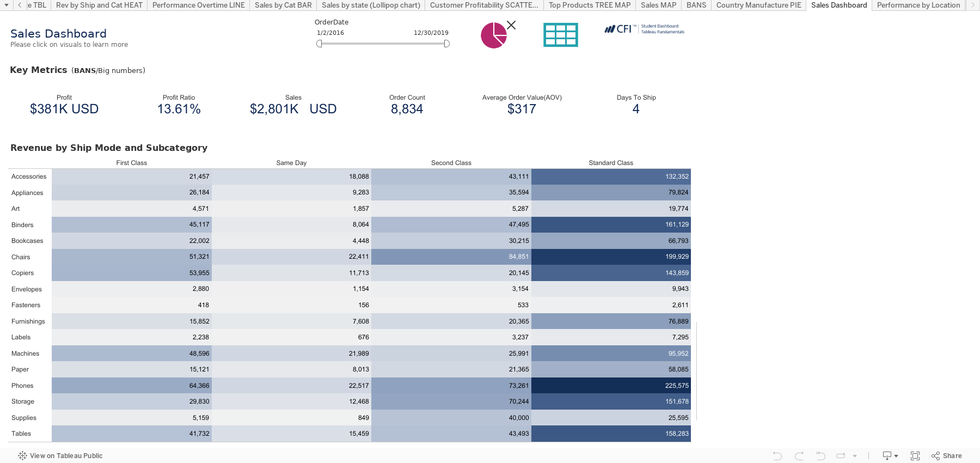Screen dimensions: 980x463
Task: Click the Binders row label
Action: [x=22, y=225]
